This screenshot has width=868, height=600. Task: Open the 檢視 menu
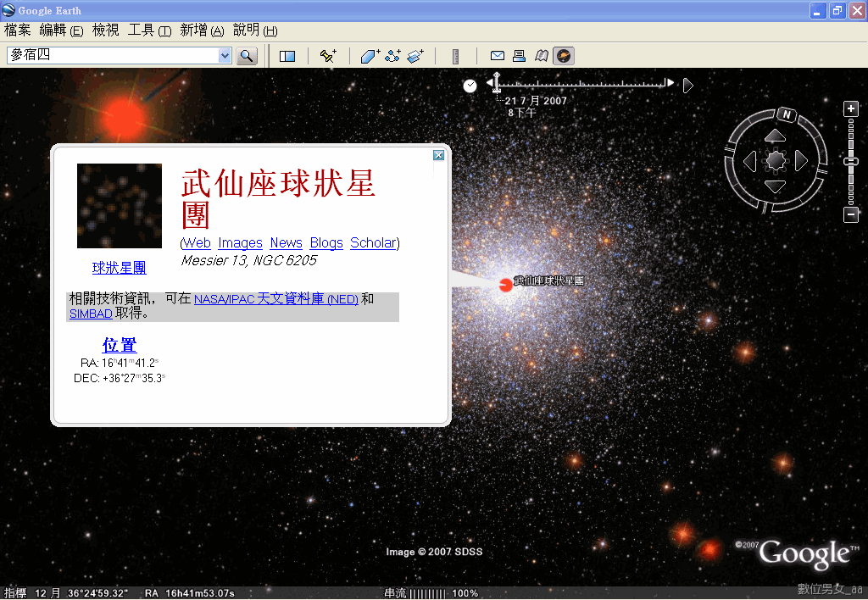(105, 30)
